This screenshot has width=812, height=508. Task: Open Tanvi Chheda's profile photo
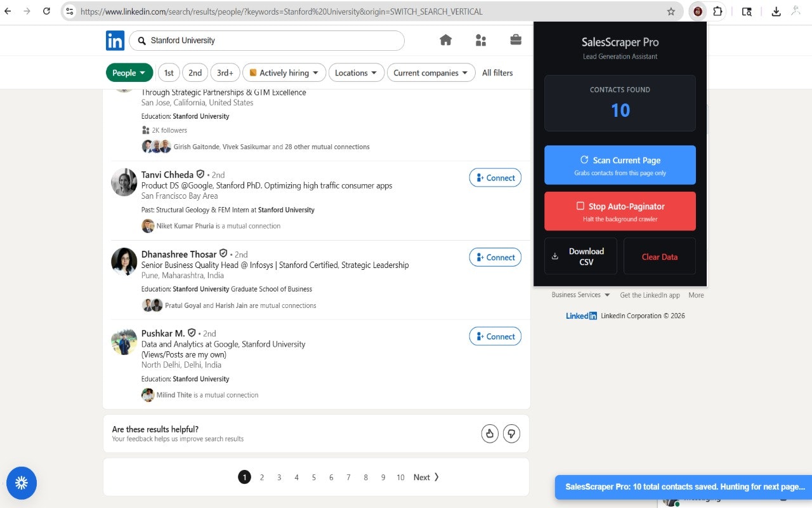pyautogui.click(x=124, y=182)
